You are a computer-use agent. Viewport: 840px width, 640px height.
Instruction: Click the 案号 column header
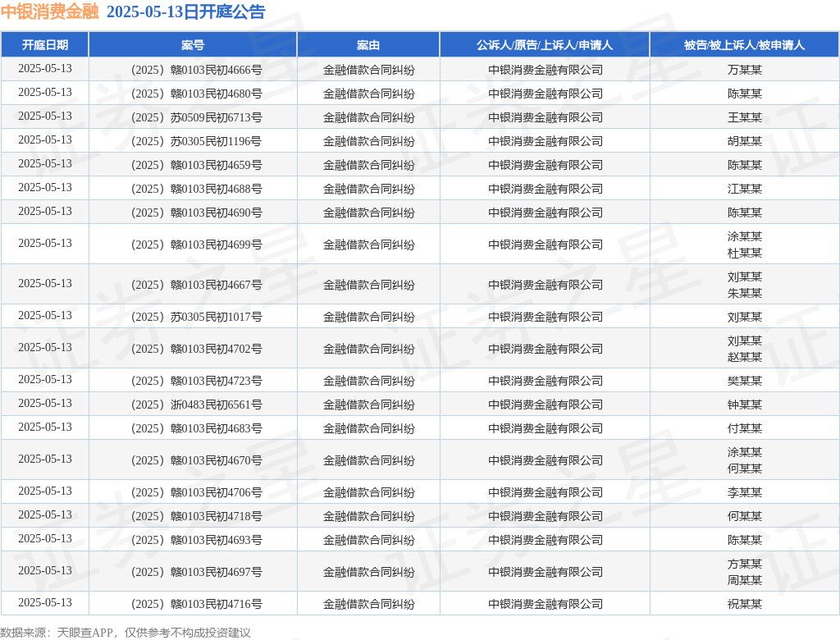193,45
